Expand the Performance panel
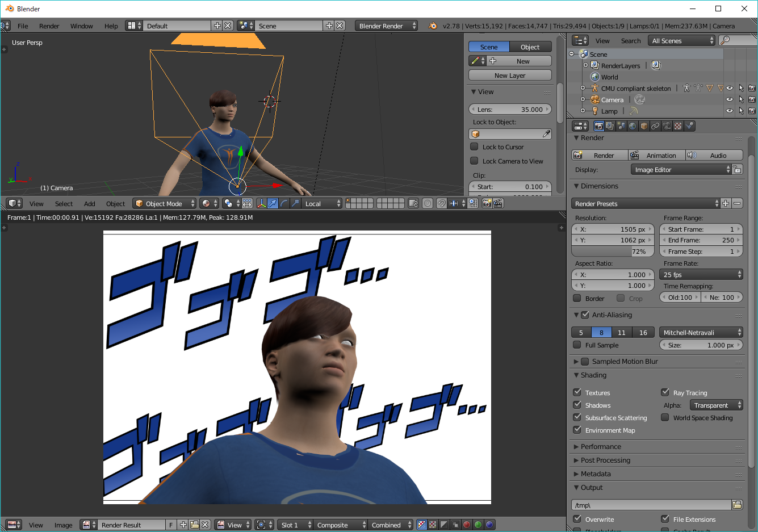 tap(600, 446)
